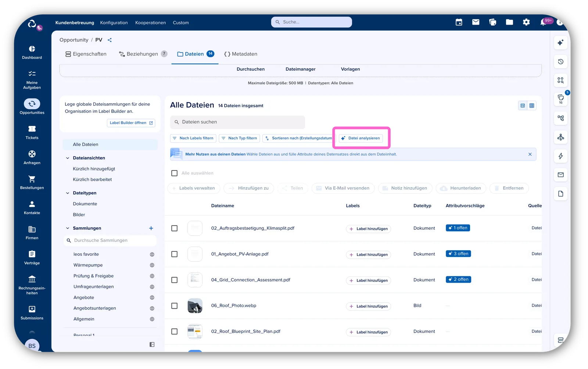
Task: Tick the Alle auswählen checkbox
Action: (x=175, y=173)
